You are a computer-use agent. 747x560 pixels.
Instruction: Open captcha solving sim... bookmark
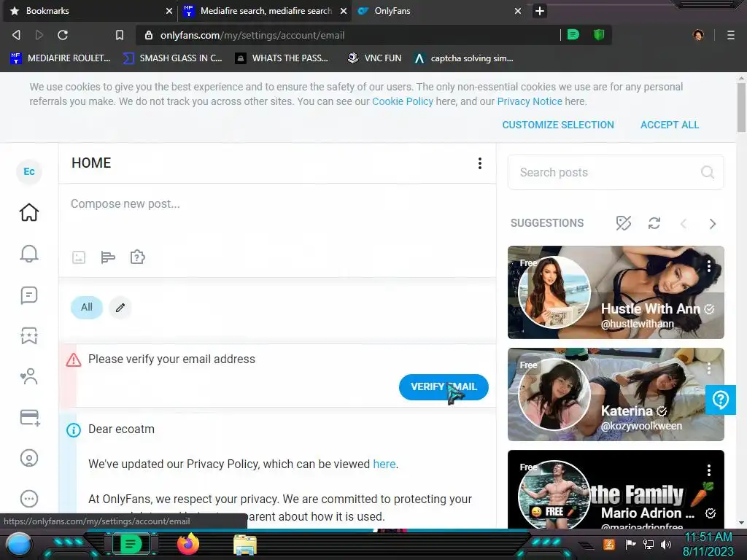463,58
